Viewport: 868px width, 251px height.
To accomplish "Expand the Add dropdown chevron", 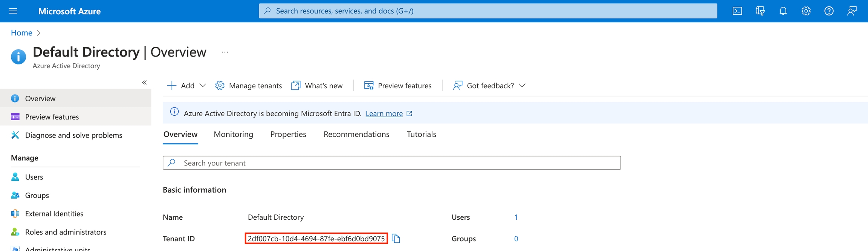I will pyautogui.click(x=203, y=86).
